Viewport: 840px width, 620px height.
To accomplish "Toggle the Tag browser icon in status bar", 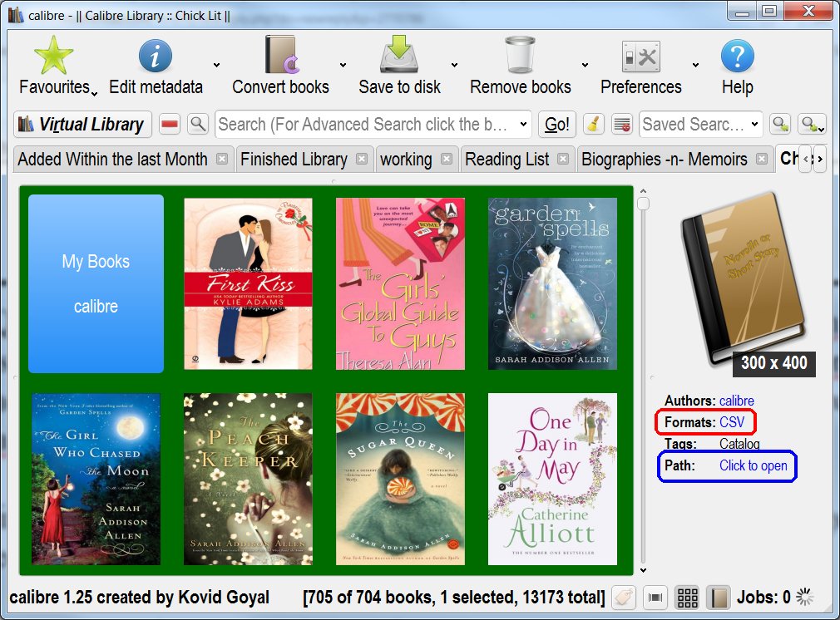I will tap(624, 598).
